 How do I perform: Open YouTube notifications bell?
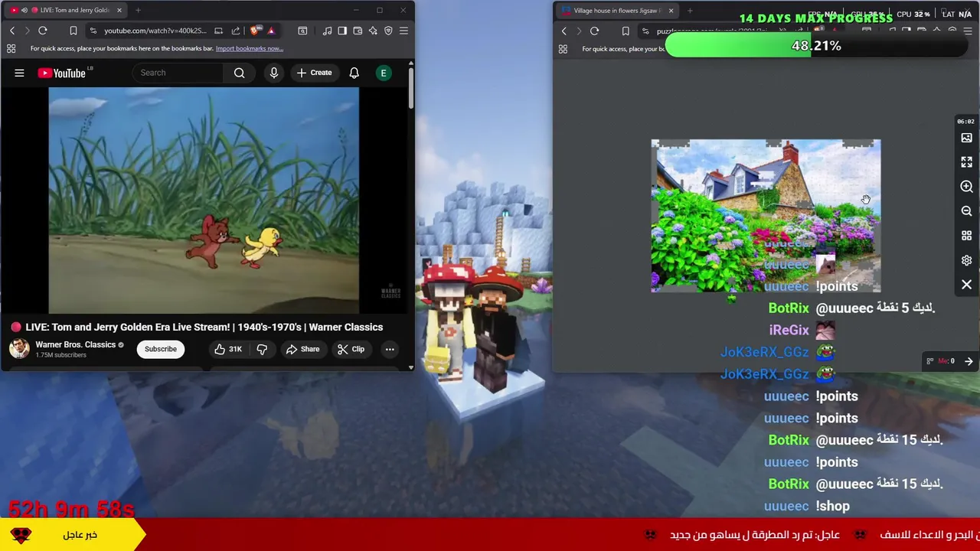pos(354,73)
